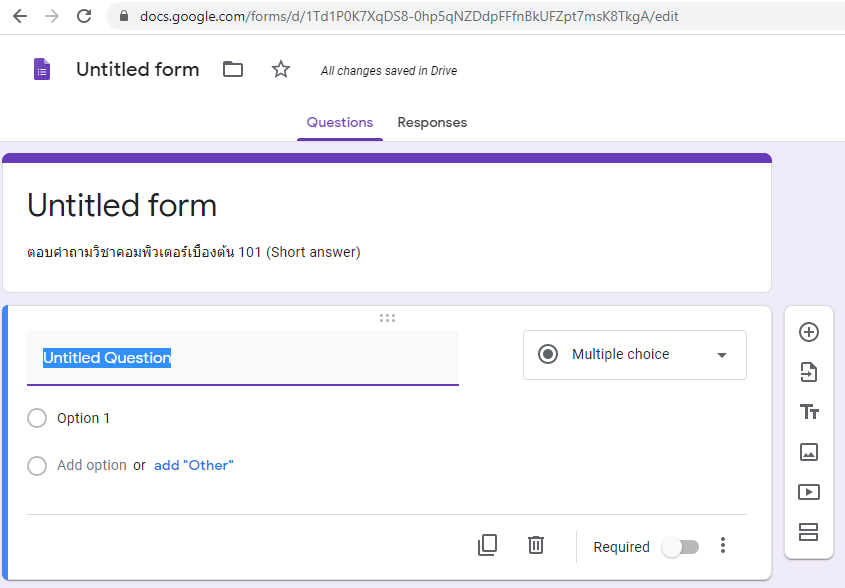Add a video using sidebar icon
This screenshot has width=845, height=588.
tap(809, 492)
